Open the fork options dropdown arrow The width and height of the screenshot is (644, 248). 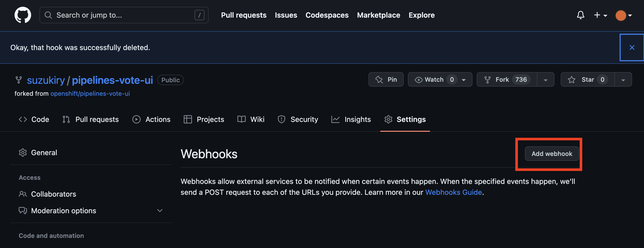(x=546, y=79)
